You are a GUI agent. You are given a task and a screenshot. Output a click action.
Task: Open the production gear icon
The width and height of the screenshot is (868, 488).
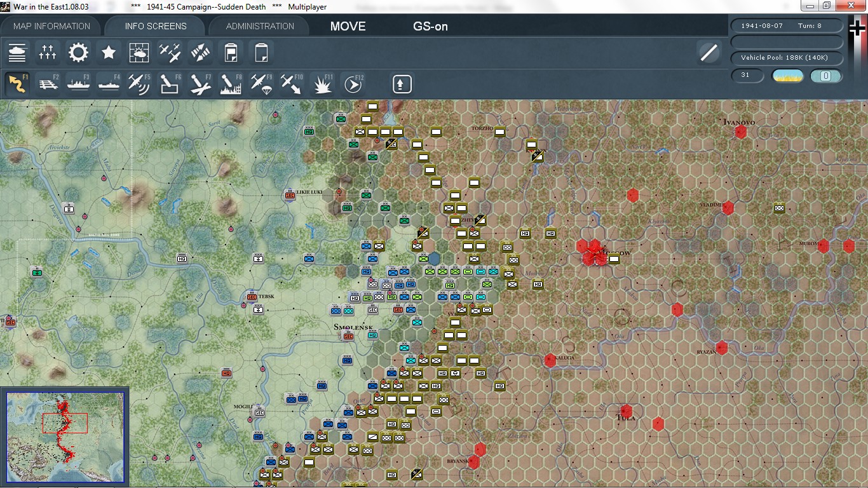tap(78, 52)
